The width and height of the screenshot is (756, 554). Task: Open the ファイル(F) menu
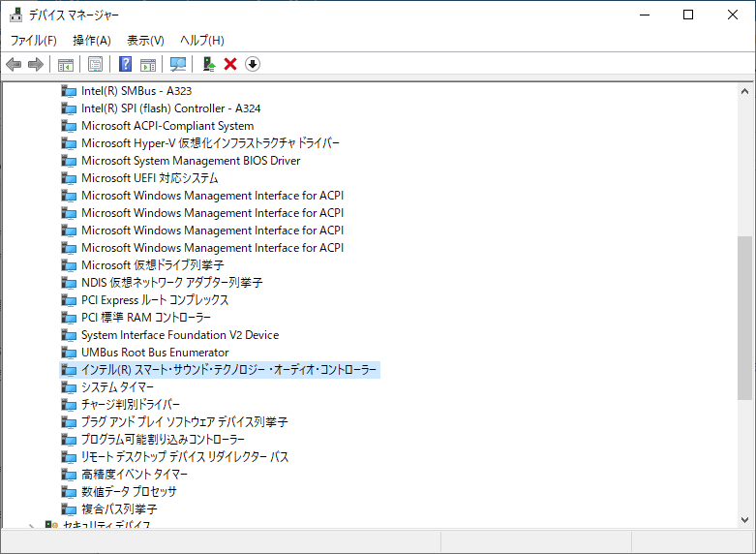coord(34,40)
